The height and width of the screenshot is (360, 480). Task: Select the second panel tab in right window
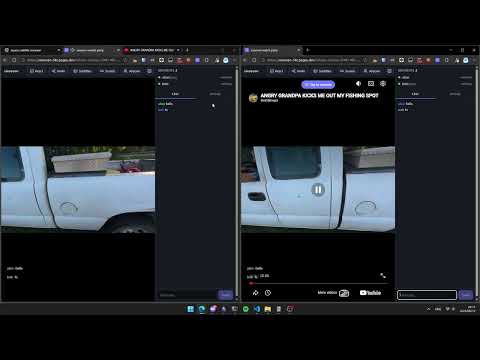(455, 94)
